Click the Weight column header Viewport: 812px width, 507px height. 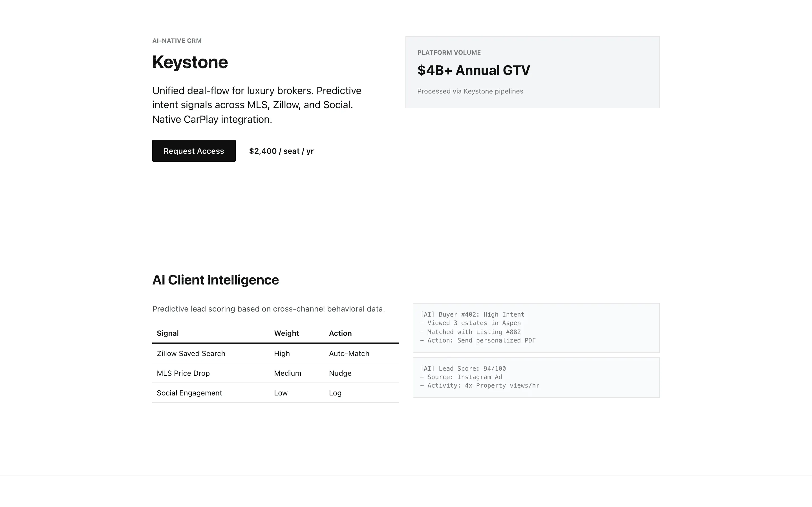point(286,333)
